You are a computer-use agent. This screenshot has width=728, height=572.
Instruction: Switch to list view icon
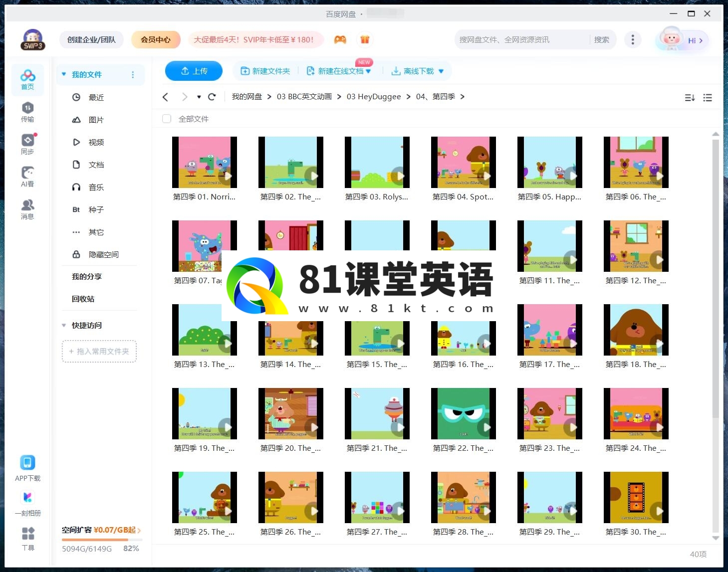[708, 98]
